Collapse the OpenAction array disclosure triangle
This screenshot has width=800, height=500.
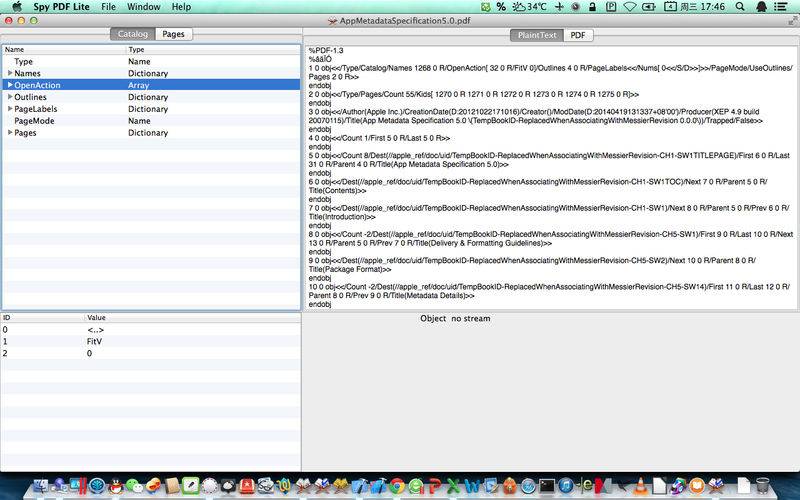pos(10,85)
